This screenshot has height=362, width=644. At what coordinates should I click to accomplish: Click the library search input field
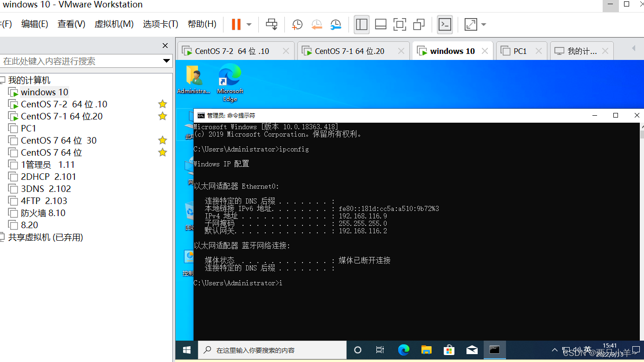81,61
